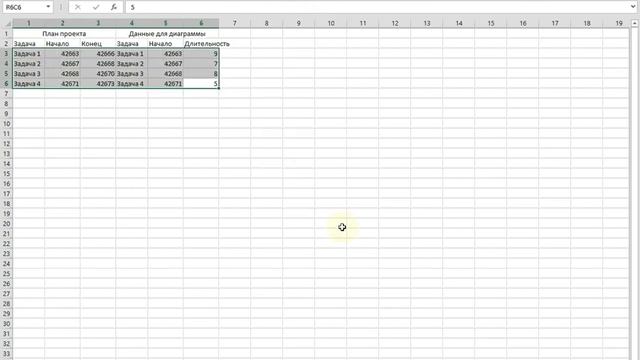The width and height of the screenshot is (640, 360).
Task: Select row header 8
Action: point(6,104)
